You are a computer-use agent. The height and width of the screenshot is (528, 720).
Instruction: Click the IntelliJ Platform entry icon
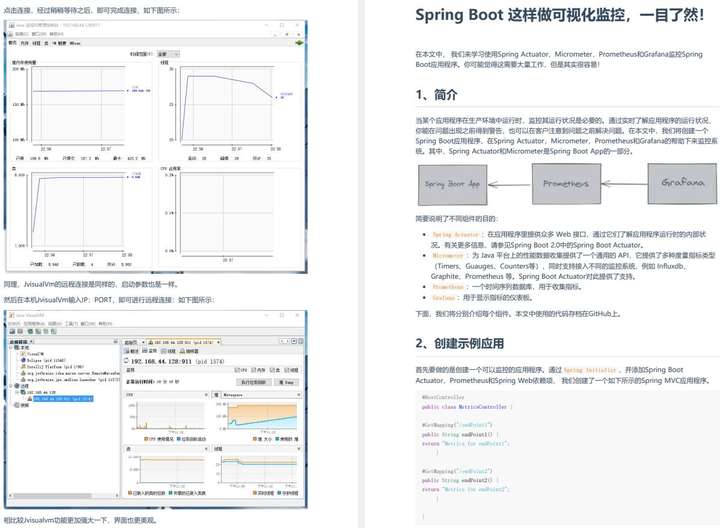(23, 366)
